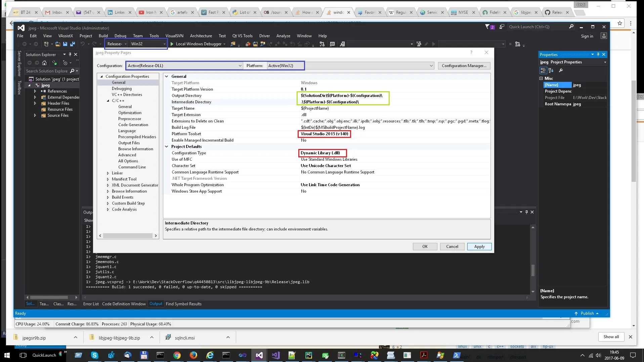Viewport: 644px width, 362px height.
Task: Close the Solution Explorer panel
Action: pyautogui.click(x=76, y=54)
